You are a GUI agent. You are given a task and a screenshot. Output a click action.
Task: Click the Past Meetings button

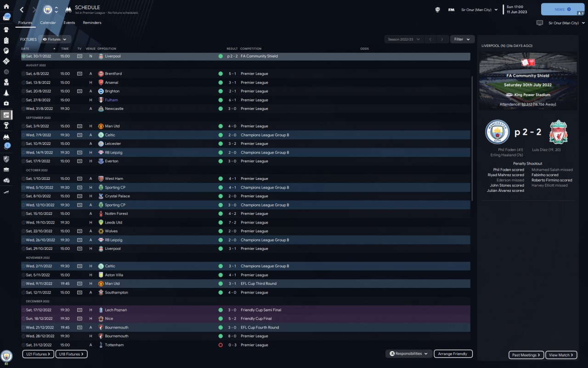click(526, 355)
